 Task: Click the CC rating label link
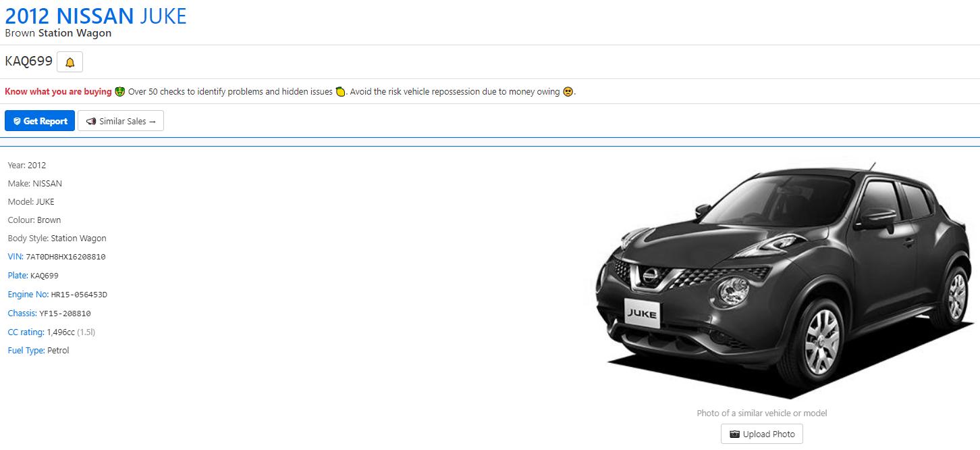pos(26,332)
